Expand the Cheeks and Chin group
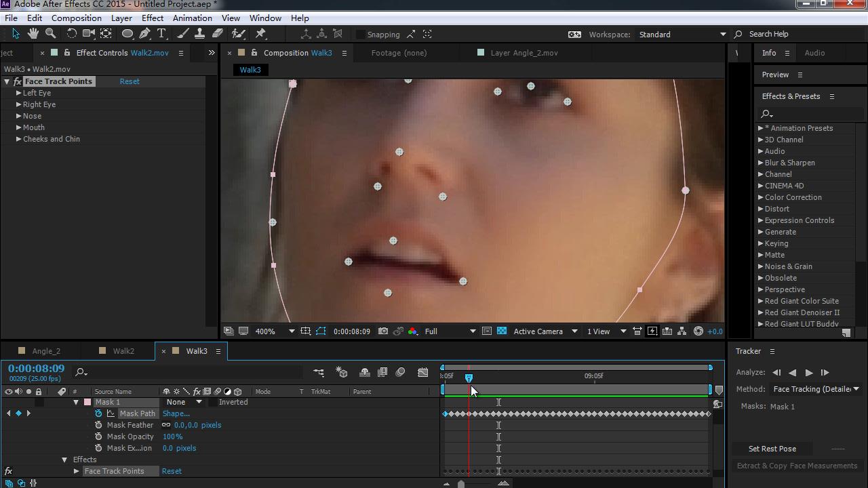This screenshot has width=868, height=488. pos(19,139)
